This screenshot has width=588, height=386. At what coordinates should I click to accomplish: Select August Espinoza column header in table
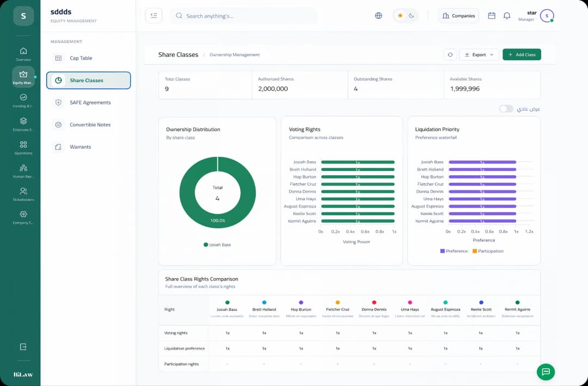pos(445,309)
